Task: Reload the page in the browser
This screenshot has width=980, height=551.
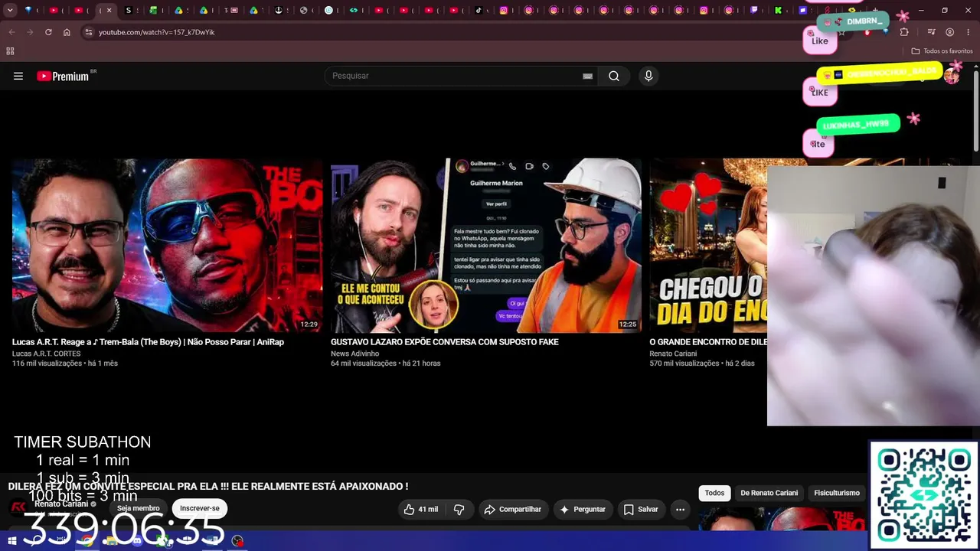Action: 48,32
